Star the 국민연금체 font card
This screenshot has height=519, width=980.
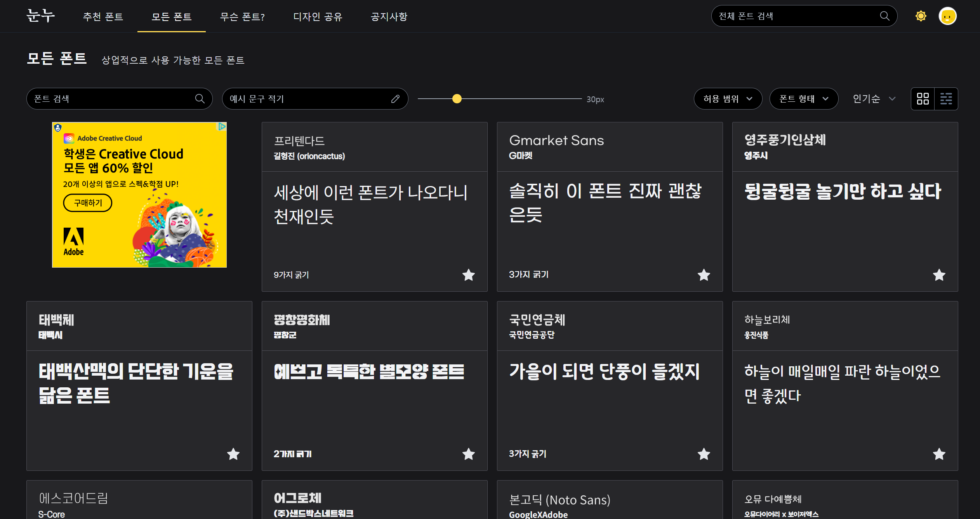tap(704, 454)
